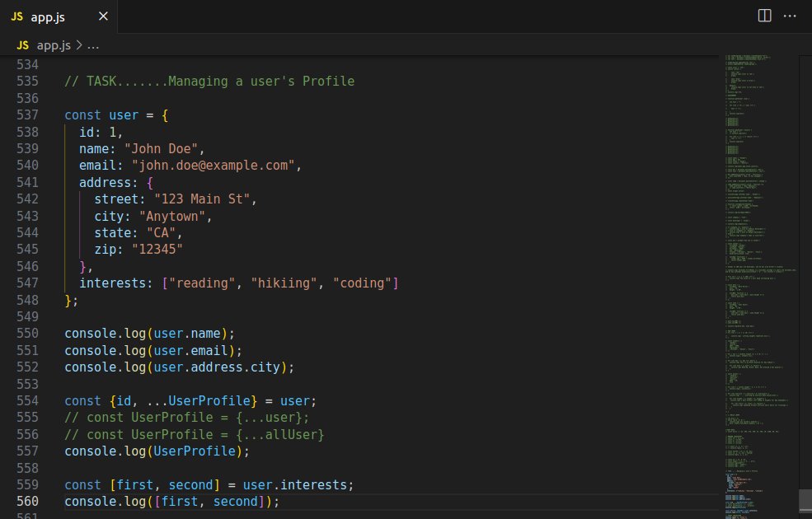Close the app.js tab
Viewport: 812px width, 519px height.
pos(104,16)
